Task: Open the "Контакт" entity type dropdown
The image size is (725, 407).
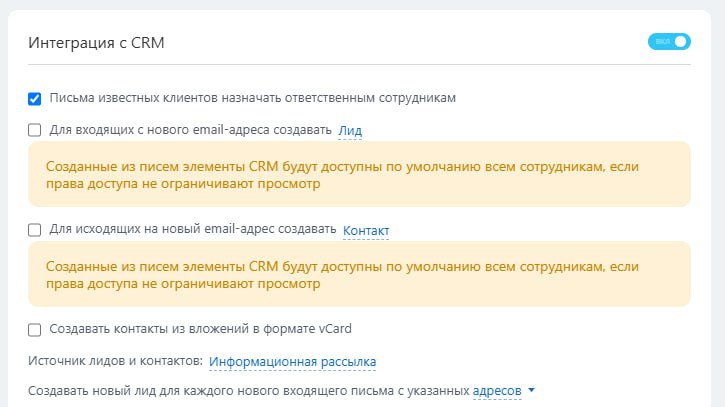Action: pyautogui.click(x=365, y=231)
